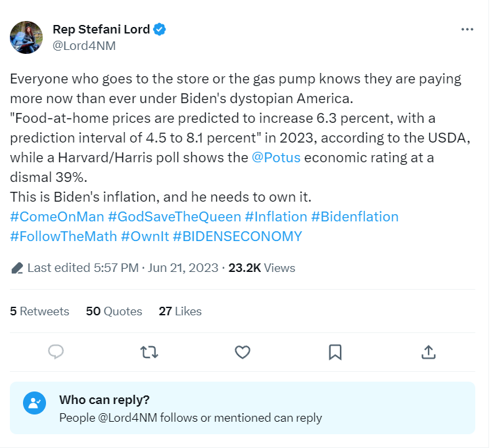Show the 27 Likes list
The height and width of the screenshot is (448, 495).
point(180,311)
